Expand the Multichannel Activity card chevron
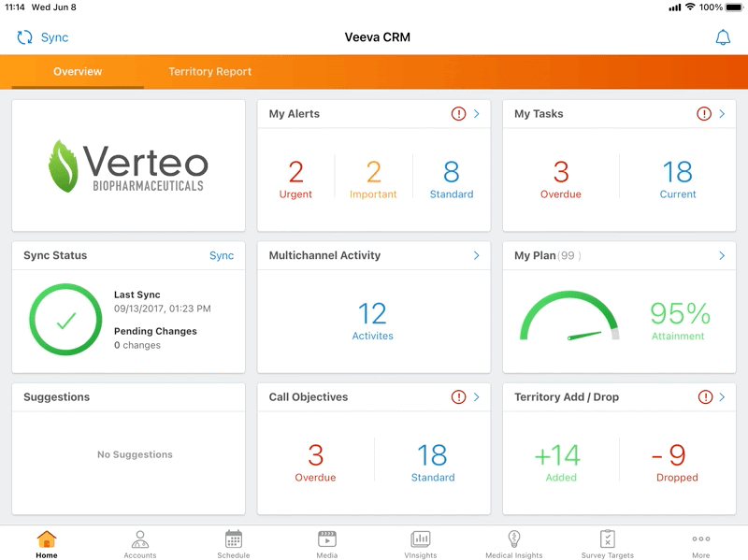Image resolution: width=748 pixels, height=560 pixels. click(x=476, y=255)
